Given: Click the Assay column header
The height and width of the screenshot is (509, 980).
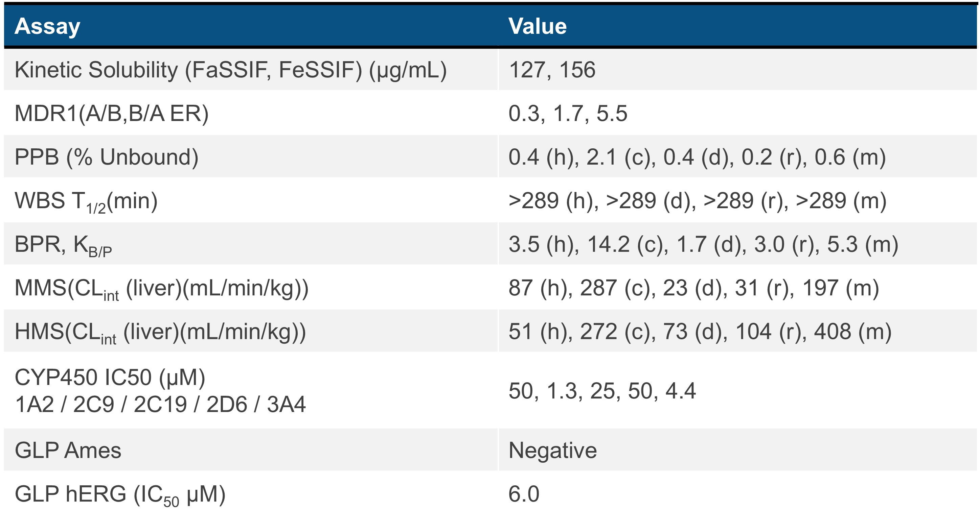Looking at the screenshot, I should tap(48, 26).
